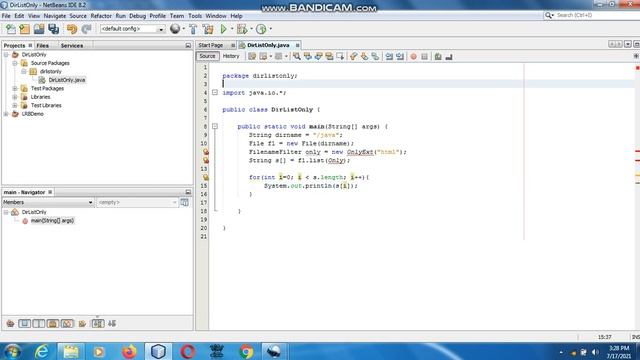Click the error marker on line 12
Screen dimensions: 640x360
[206, 160]
